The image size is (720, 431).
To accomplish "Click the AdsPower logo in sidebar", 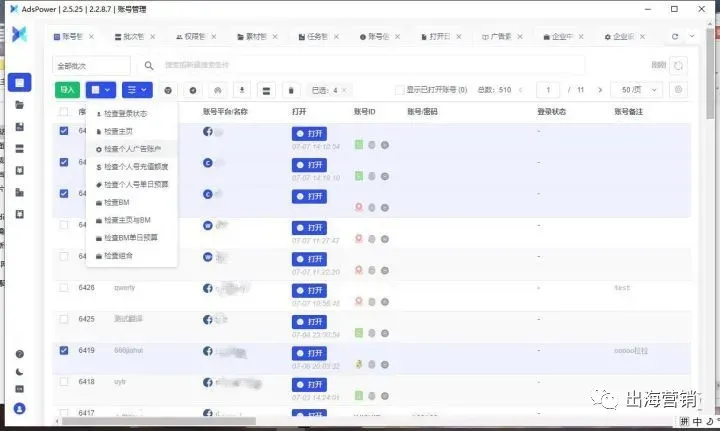I will [19, 34].
